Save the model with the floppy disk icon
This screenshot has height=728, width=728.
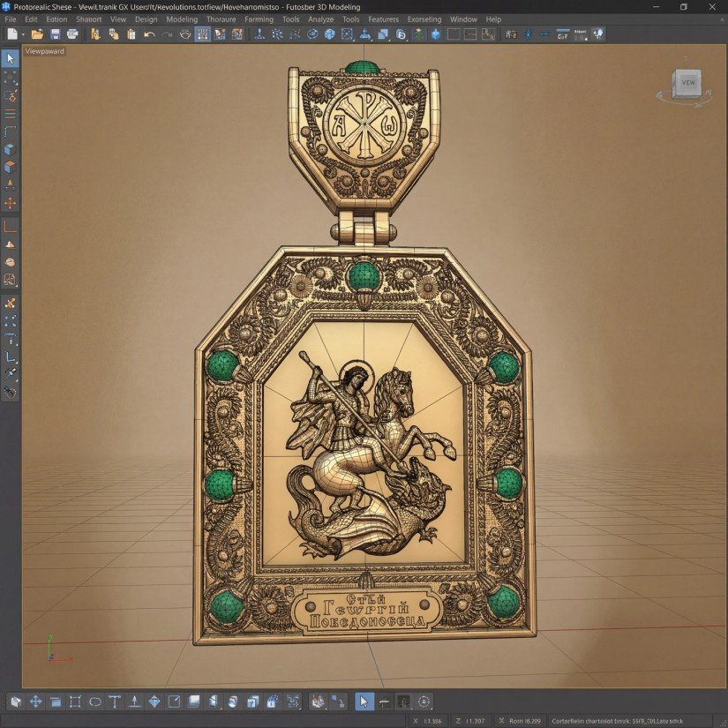pos(56,34)
